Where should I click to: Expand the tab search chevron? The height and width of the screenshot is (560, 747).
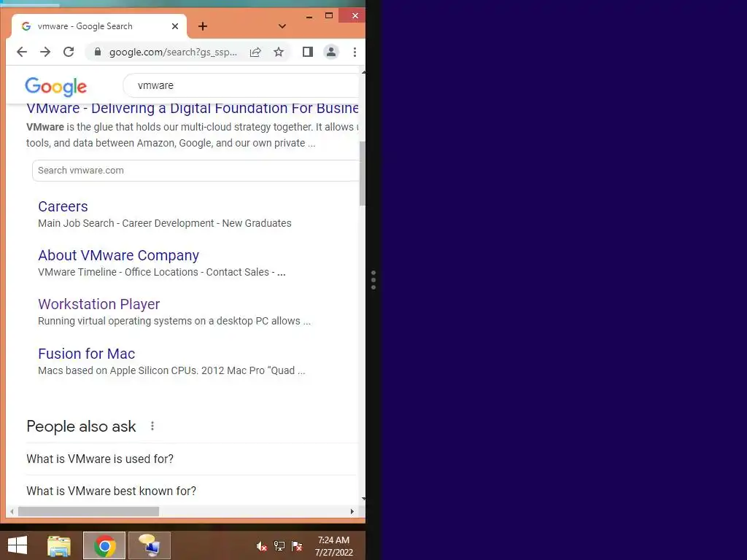coord(282,26)
